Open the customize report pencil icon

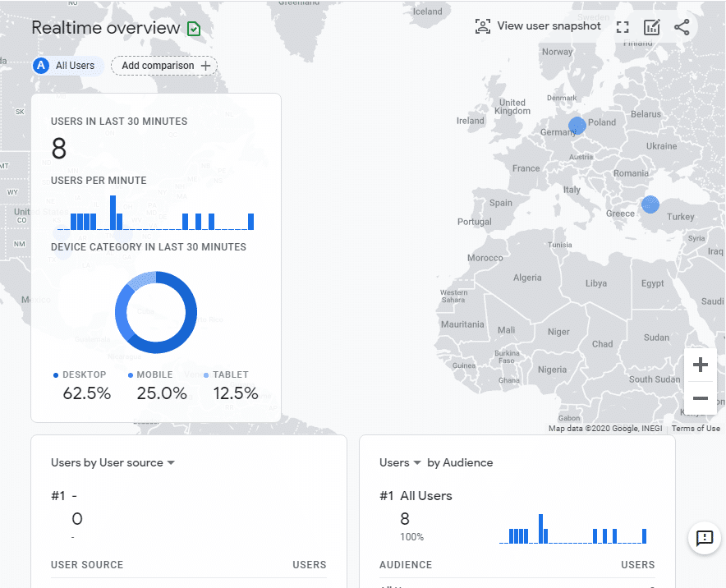[x=652, y=27]
